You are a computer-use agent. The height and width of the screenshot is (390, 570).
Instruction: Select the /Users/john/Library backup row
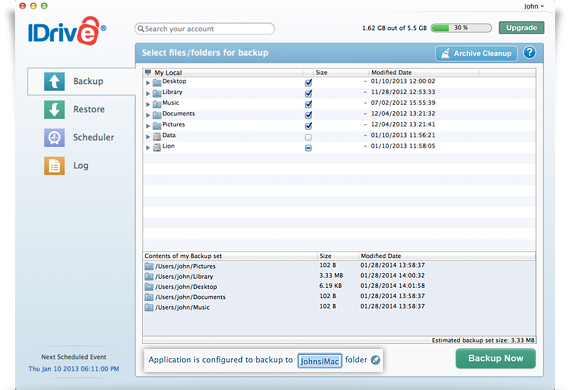(x=339, y=276)
